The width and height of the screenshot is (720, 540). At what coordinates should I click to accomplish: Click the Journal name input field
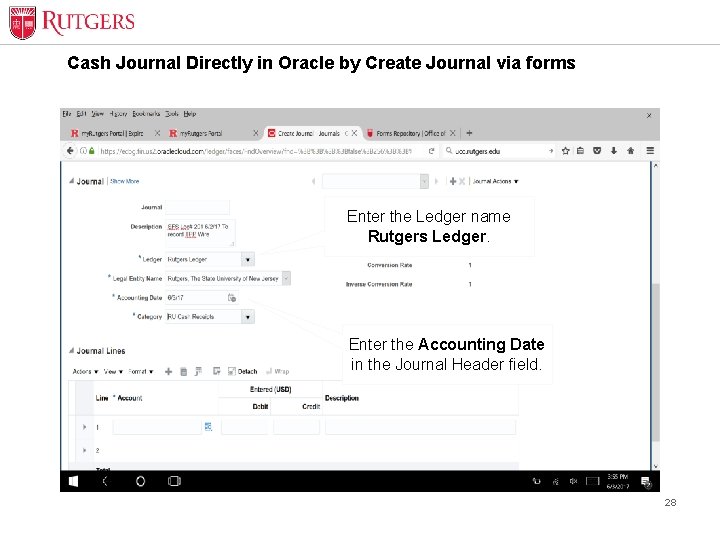(x=197, y=207)
